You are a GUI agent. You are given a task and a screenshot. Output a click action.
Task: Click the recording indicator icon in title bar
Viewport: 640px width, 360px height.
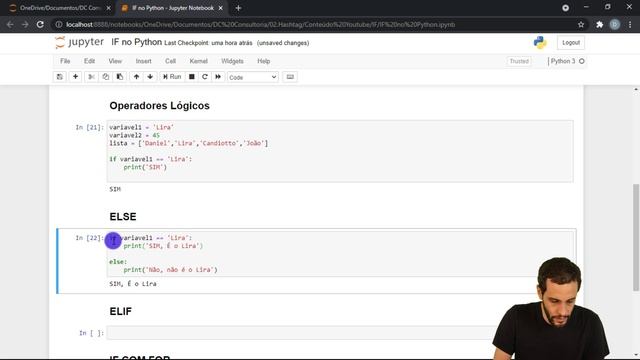[x=565, y=8]
